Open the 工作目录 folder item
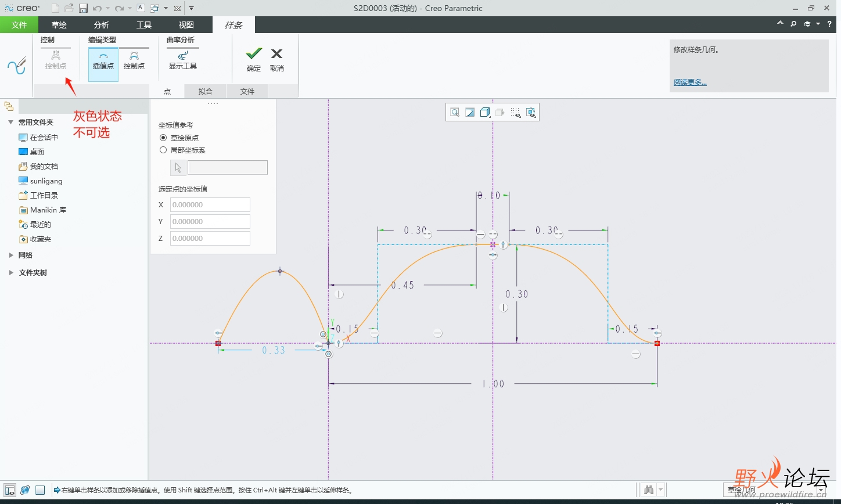Screen dimensions: 841x504 (38, 196)
